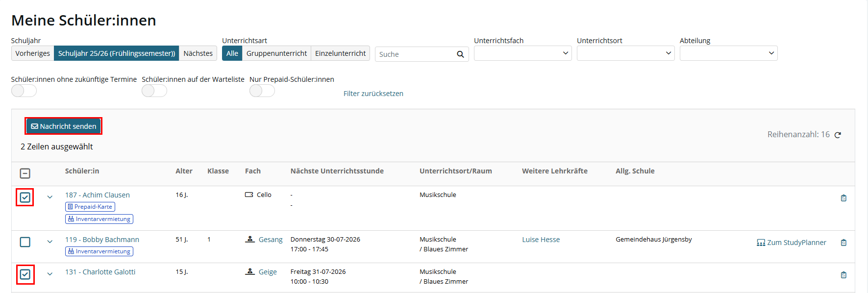Click Gemeindehaus Jürgensby cell
The image size is (868, 293).
tap(654, 240)
